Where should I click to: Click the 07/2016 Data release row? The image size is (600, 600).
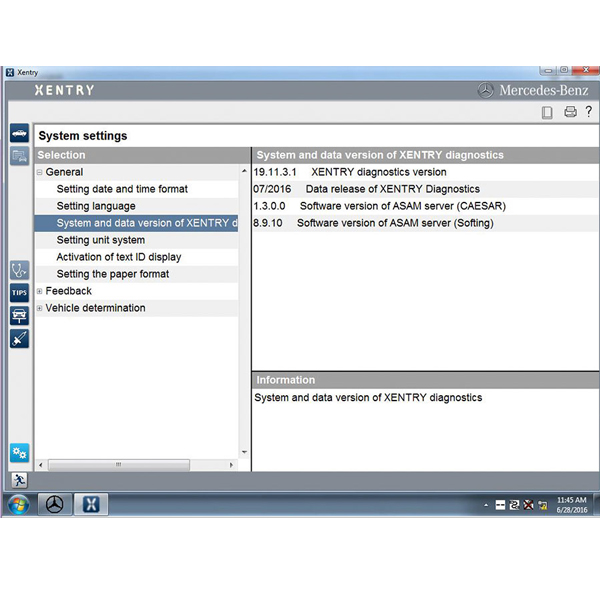(426, 189)
